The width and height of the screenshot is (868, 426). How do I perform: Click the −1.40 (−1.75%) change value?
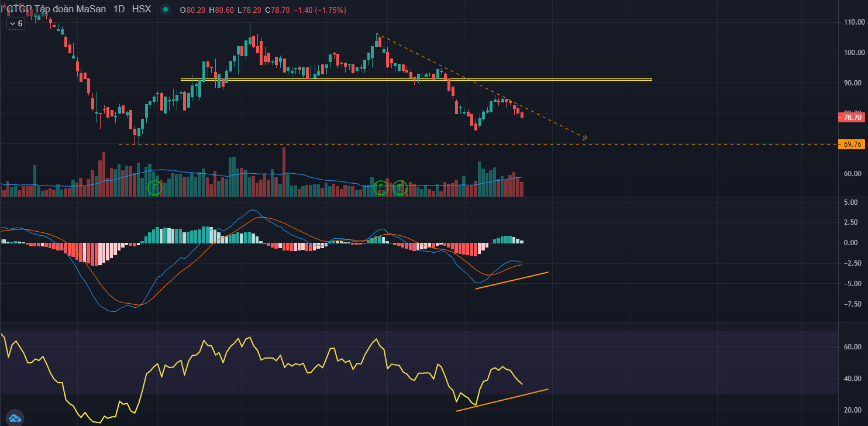[319, 11]
